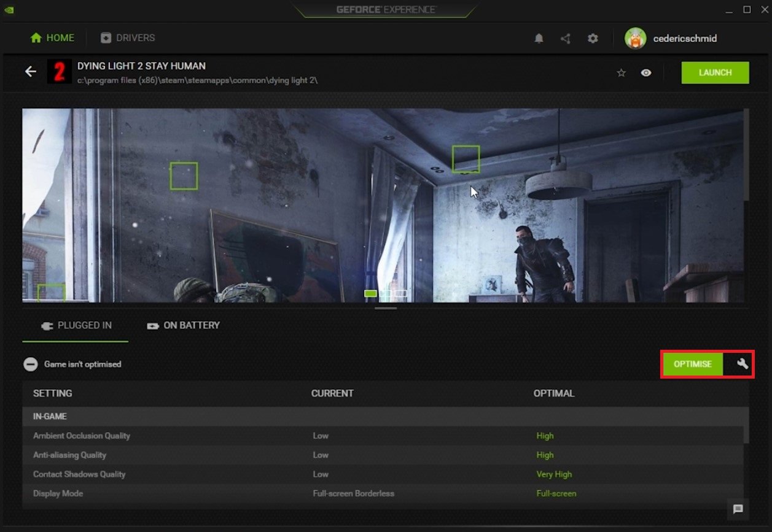Click the Anti-aliasing Quality row
Image resolution: width=772 pixels, height=532 pixels.
point(383,455)
